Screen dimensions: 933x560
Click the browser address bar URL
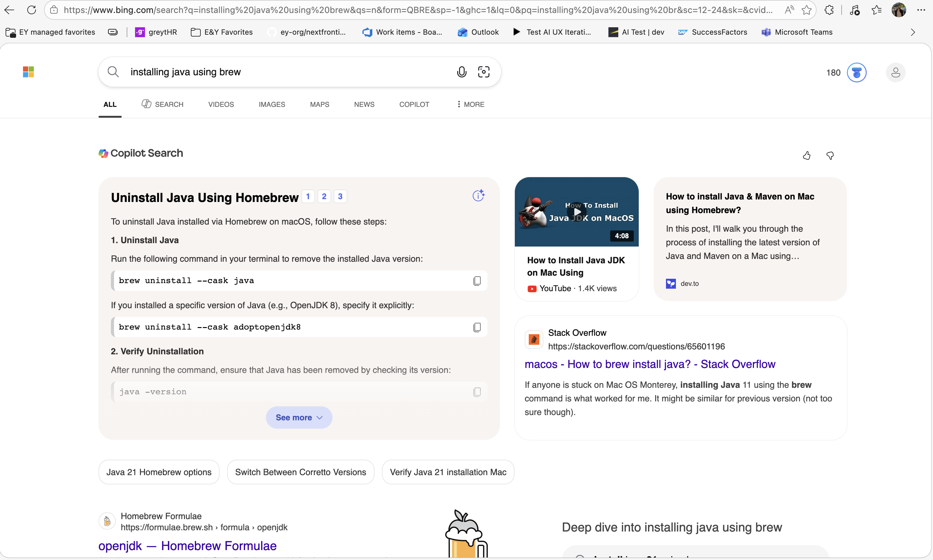tap(418, 10)
